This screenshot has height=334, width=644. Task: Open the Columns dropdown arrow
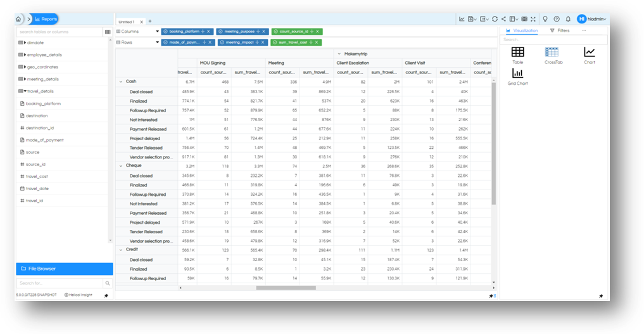tap(157, 32)
